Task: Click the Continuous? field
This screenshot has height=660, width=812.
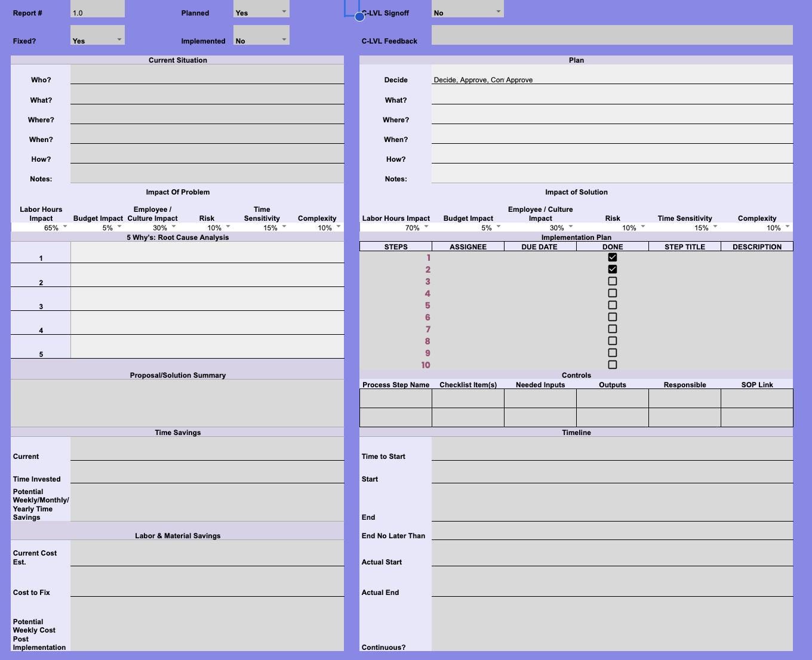Action: point(612,624)
